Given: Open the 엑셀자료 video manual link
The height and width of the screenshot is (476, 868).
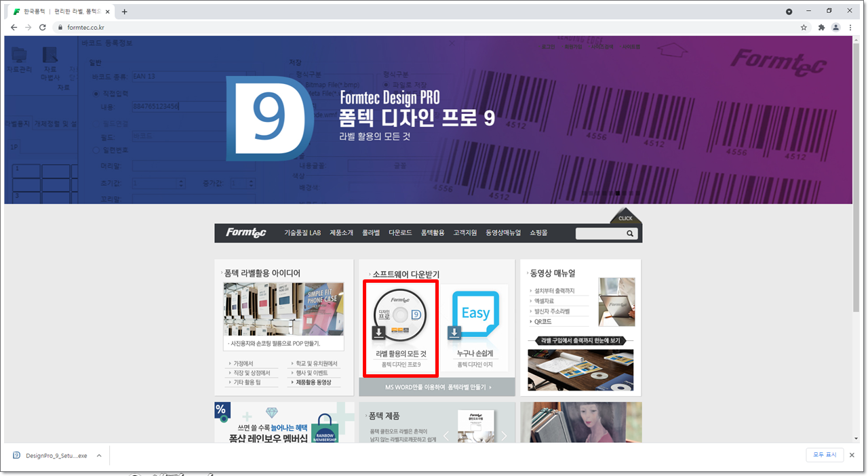Looking at the screenshot, I should 544,301.
